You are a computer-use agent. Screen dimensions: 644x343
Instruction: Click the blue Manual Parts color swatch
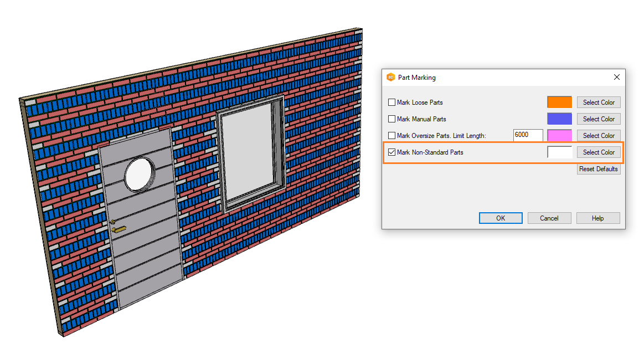(559, 119)
